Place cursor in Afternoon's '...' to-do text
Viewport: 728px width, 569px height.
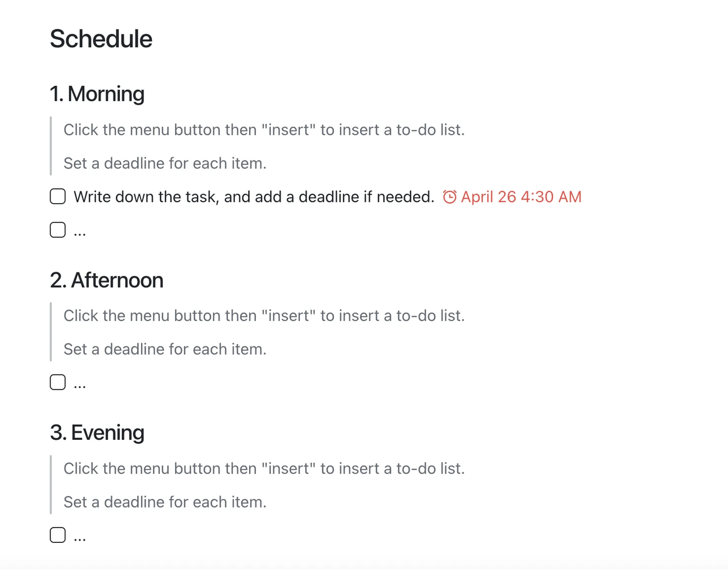(80, 384)
